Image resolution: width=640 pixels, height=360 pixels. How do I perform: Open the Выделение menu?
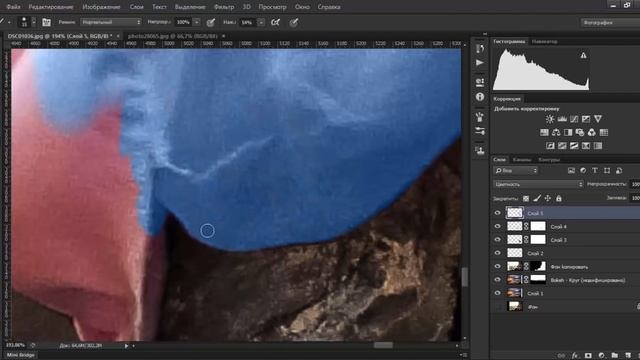190,7
